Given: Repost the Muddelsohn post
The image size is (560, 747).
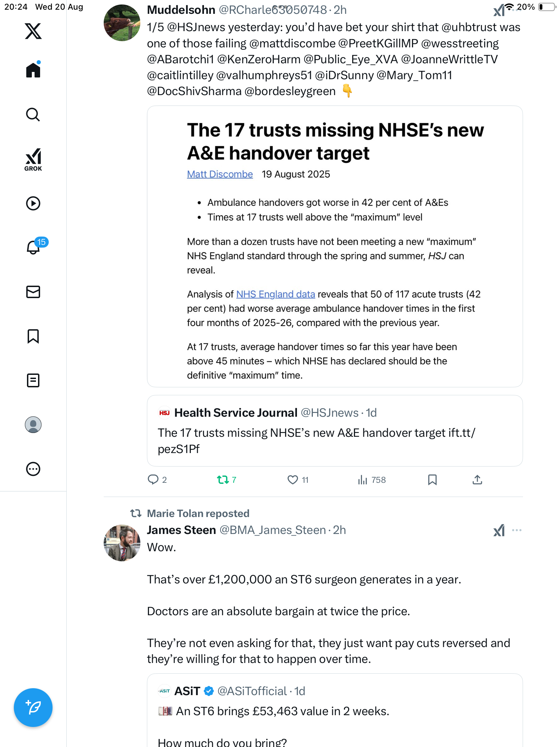Looking at the screenshot, I should tap(223, 480).
